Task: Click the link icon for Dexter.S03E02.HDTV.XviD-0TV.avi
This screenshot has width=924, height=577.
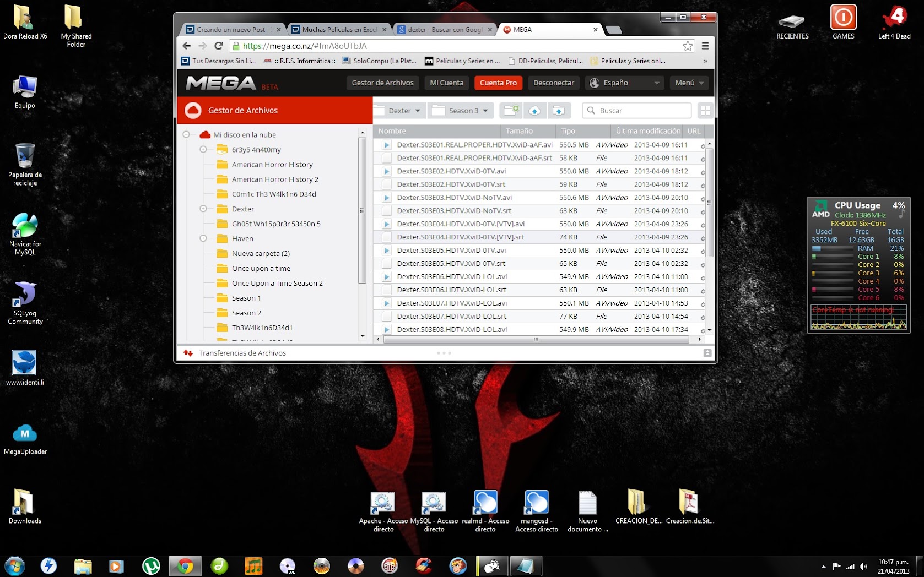Action: click(703, 172)
